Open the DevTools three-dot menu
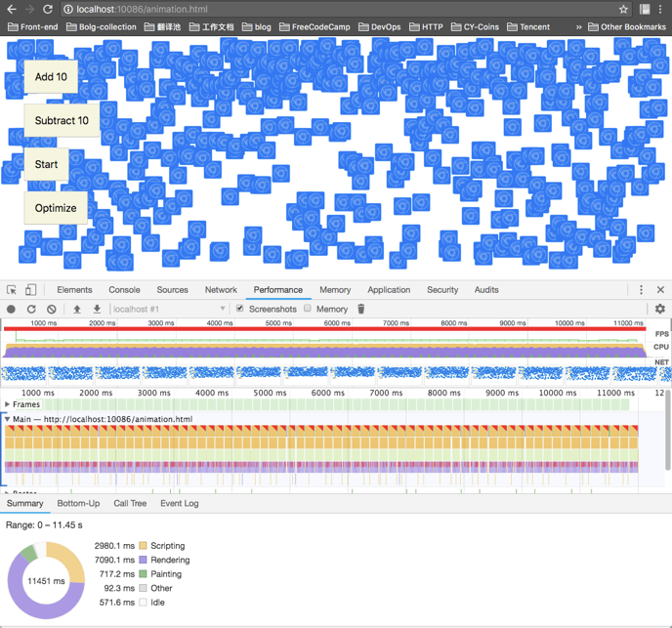Image resolution: width=672 pixels, height=628 pixels. pyautogui.click(x=641, y=290)
